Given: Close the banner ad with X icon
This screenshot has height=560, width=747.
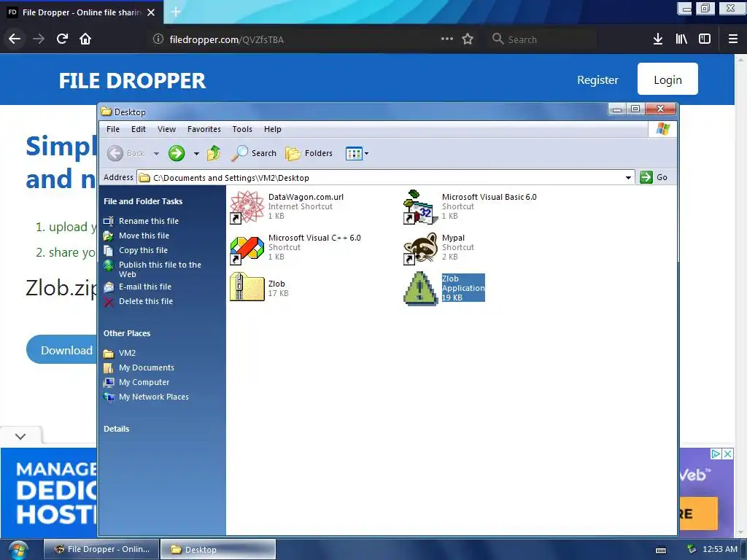Looking at the screenshot, I should (727, 454).
